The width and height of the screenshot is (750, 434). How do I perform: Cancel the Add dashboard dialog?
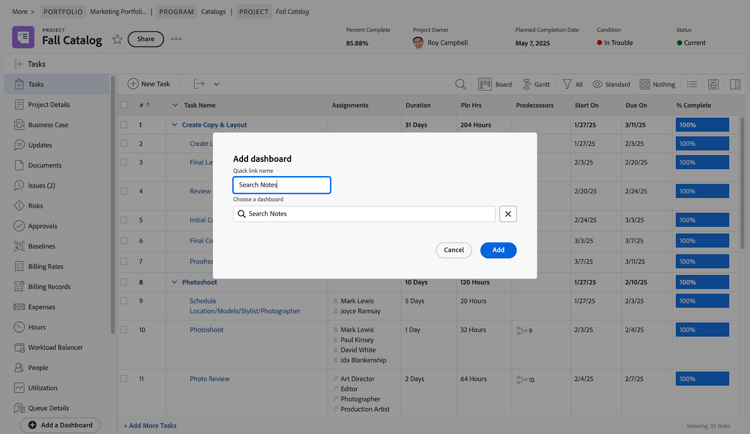[x=454, y=250]
